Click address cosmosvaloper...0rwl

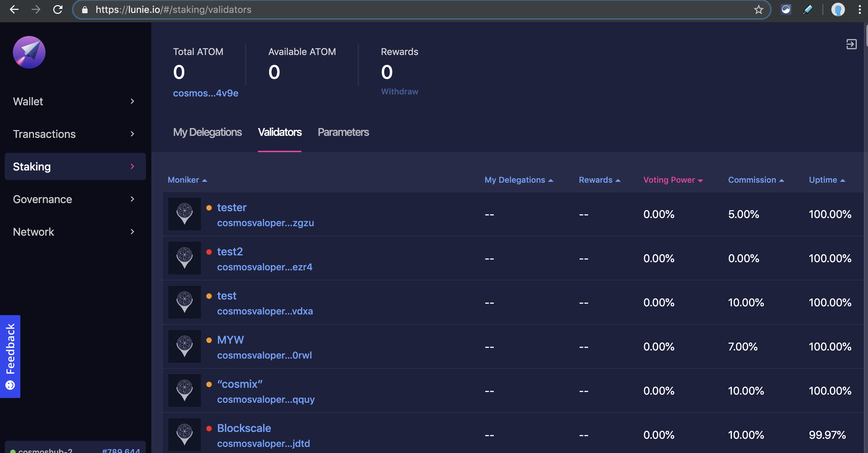click(x=264, y=355)
